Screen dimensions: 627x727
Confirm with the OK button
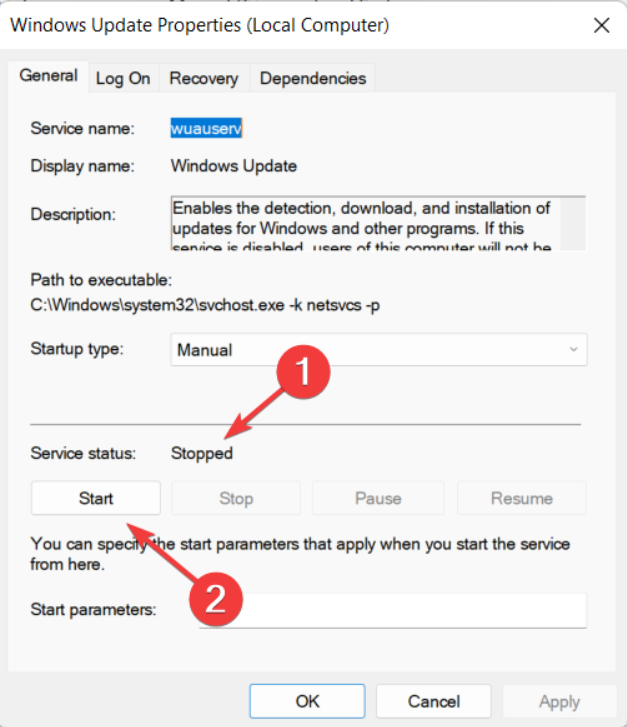(x=307, y=701)
